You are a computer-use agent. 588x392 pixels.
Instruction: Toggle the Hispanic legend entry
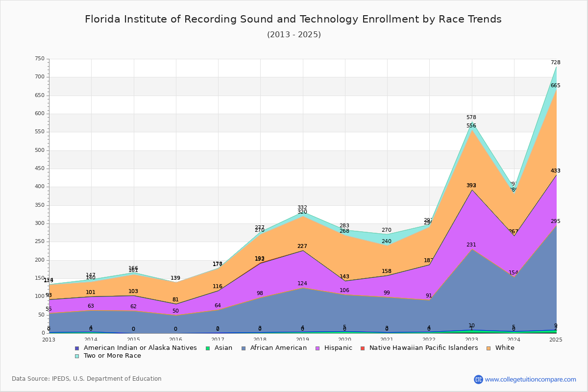[333, 348]
